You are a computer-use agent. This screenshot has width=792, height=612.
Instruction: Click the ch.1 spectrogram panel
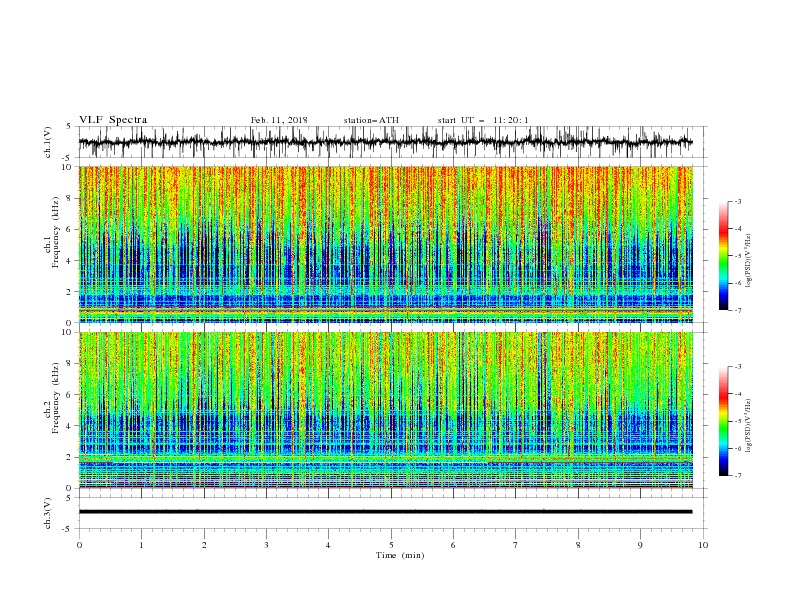click(x=385, y=244)
